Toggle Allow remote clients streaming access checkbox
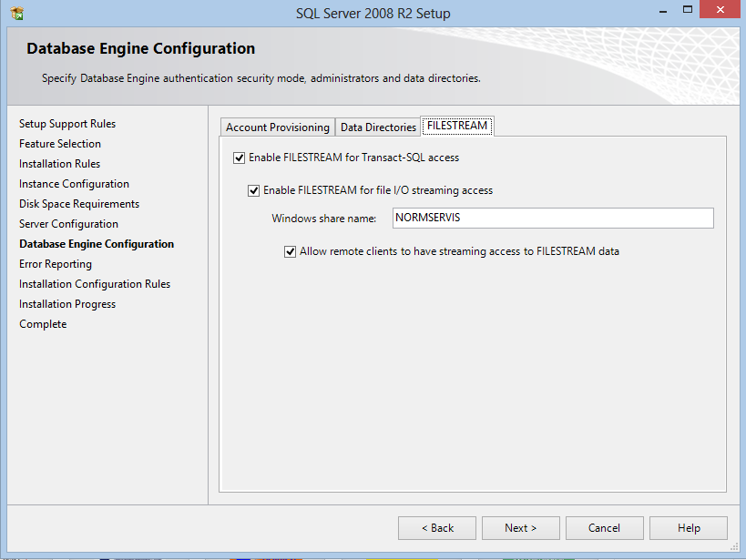746x560 pixels. (x=291, y=251)
